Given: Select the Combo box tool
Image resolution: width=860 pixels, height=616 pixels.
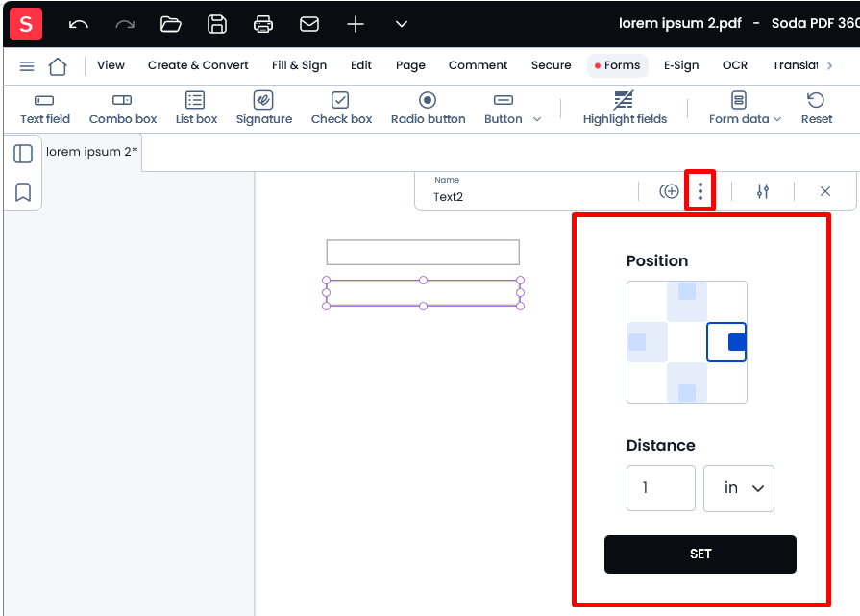Looking at the screenshot, I should tap(122, 108).
